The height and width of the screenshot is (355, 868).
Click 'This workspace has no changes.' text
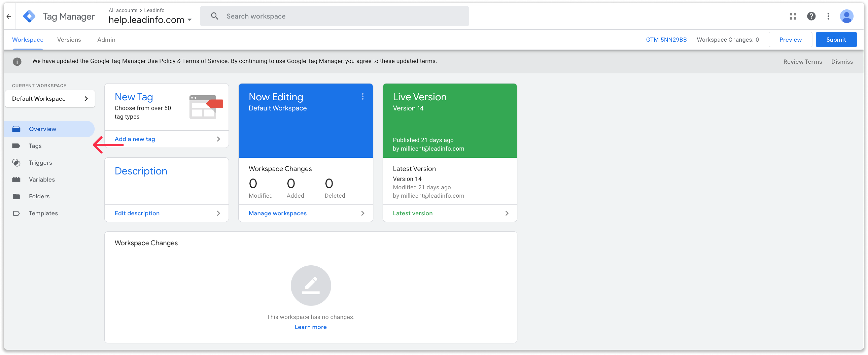coord(310,317)
